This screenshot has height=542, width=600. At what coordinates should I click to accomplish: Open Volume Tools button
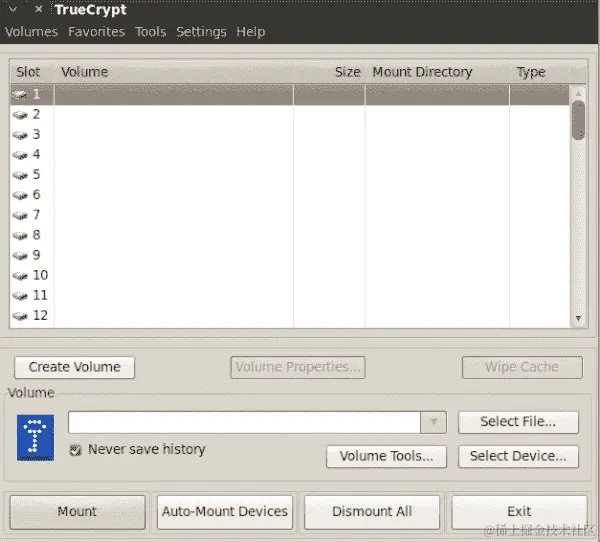click(386, 456)
